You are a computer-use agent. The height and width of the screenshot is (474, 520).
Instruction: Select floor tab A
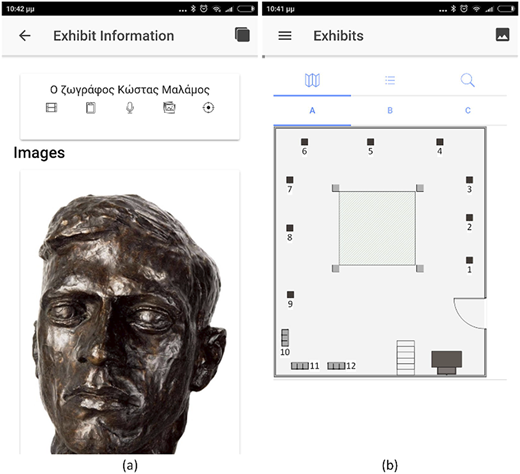(312, 111)
